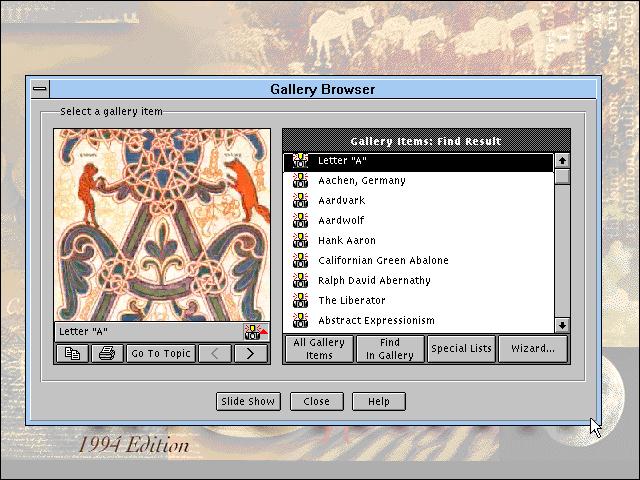640x480 pixels.
Task: Open Special Lists
Action: tap(461, 349)
